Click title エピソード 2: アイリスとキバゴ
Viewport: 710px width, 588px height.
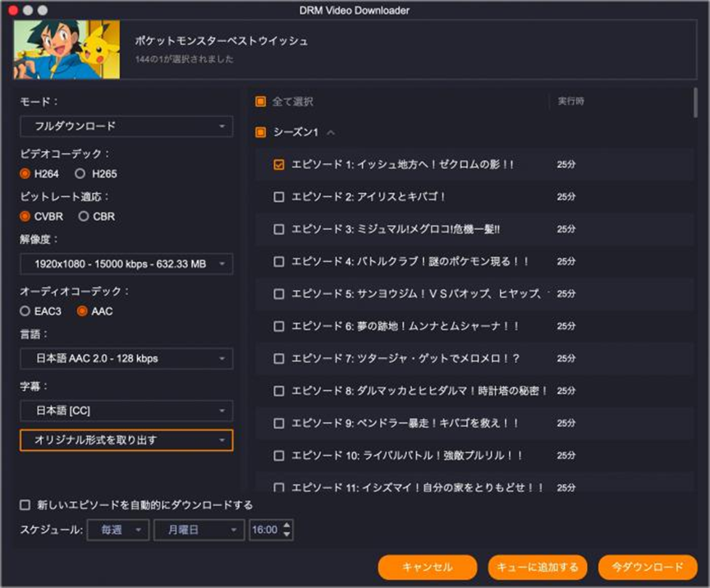(x=368, y=196)
